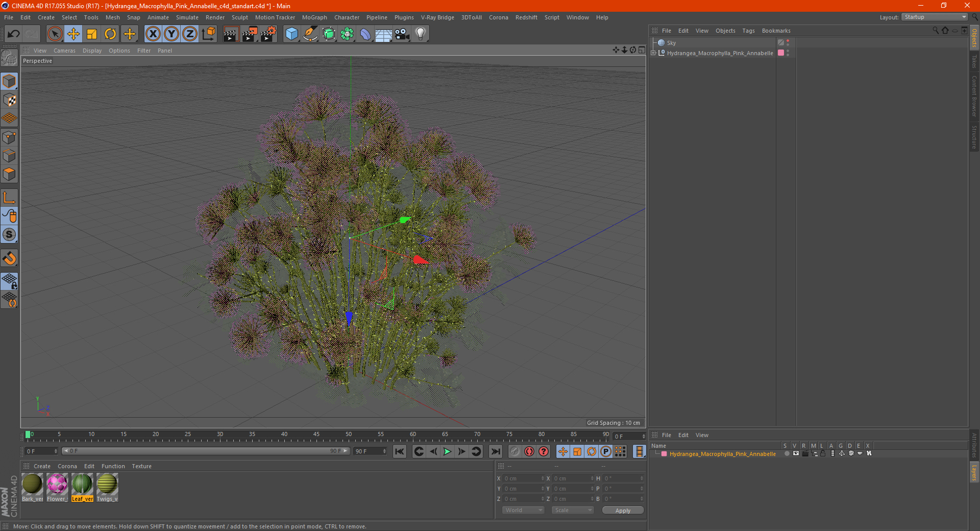Screen dimensions: 980x531
Task: Open the Coordinate System toggle icon
Action: [x=209, y=34]
